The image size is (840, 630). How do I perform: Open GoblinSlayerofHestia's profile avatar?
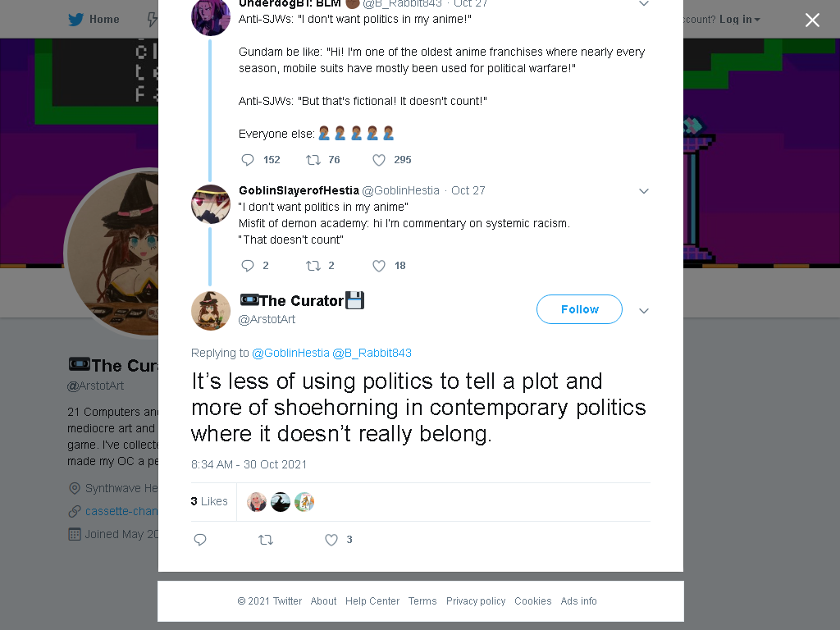[211, 204]
